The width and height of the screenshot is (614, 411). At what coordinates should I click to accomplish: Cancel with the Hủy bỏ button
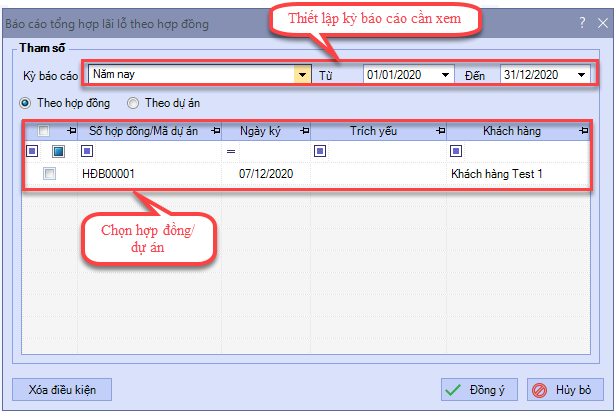pos(565,389)
